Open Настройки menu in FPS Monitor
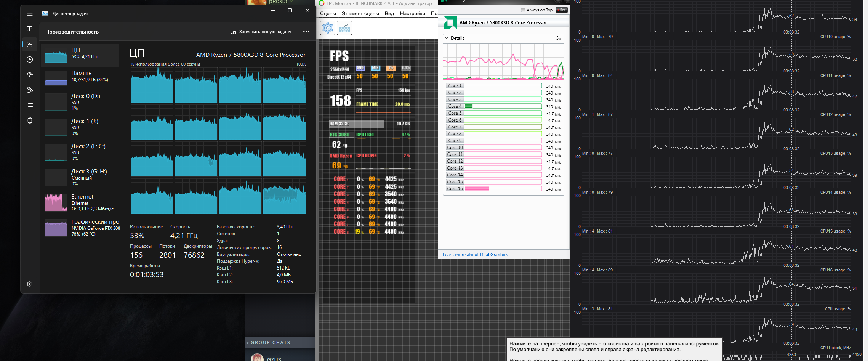868x361 pixels. 412,14
